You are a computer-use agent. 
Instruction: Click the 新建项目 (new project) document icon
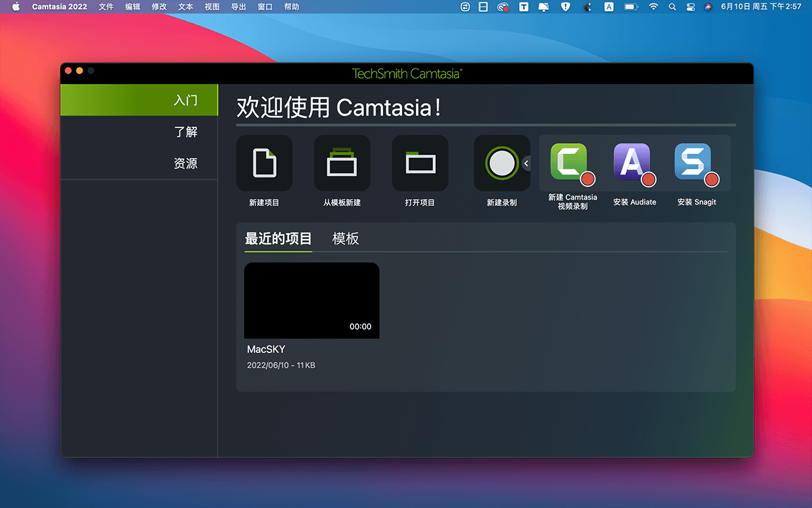[265, 163]
